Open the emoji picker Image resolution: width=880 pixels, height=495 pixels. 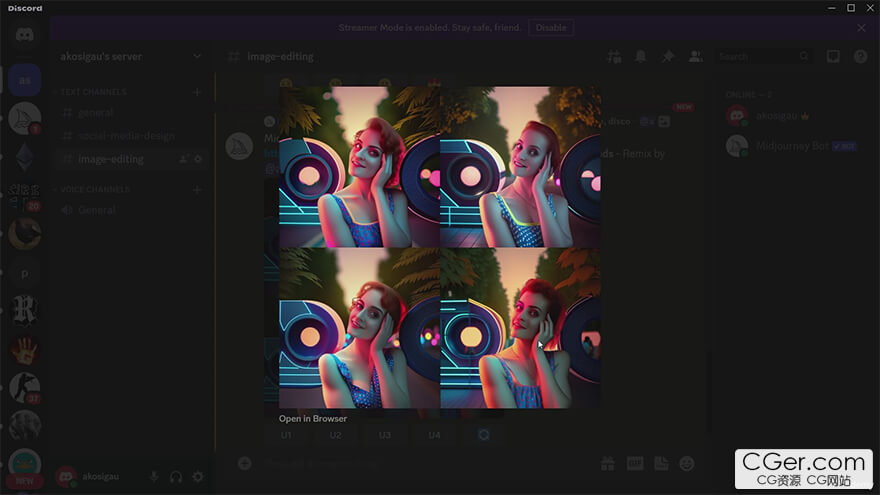687,464
